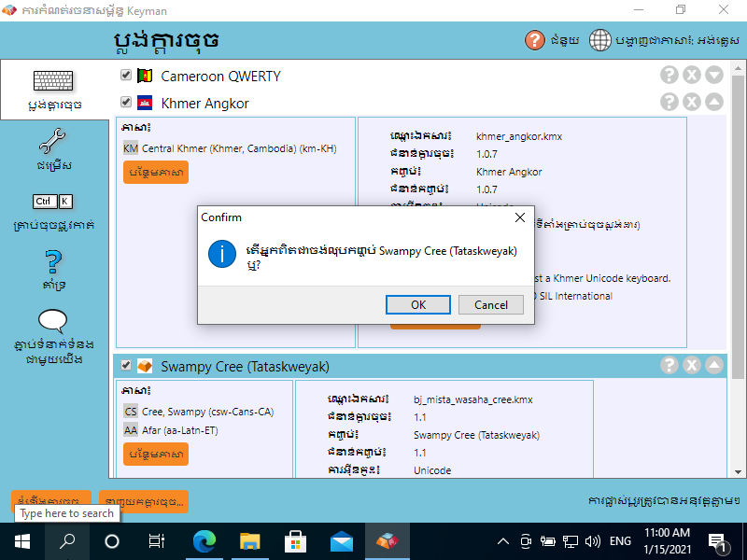Image resolution: width=747 pixels, height=560 pixels.
Task: Collapse the Swampy Cree details arrow
Action: pos(714,365)
